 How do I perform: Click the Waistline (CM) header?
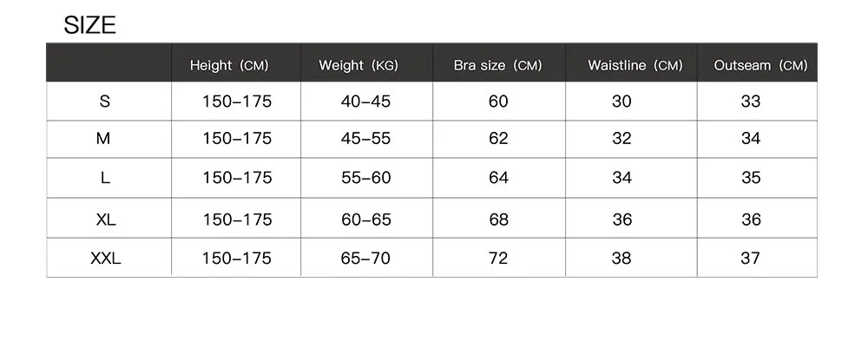coord(635,66)
